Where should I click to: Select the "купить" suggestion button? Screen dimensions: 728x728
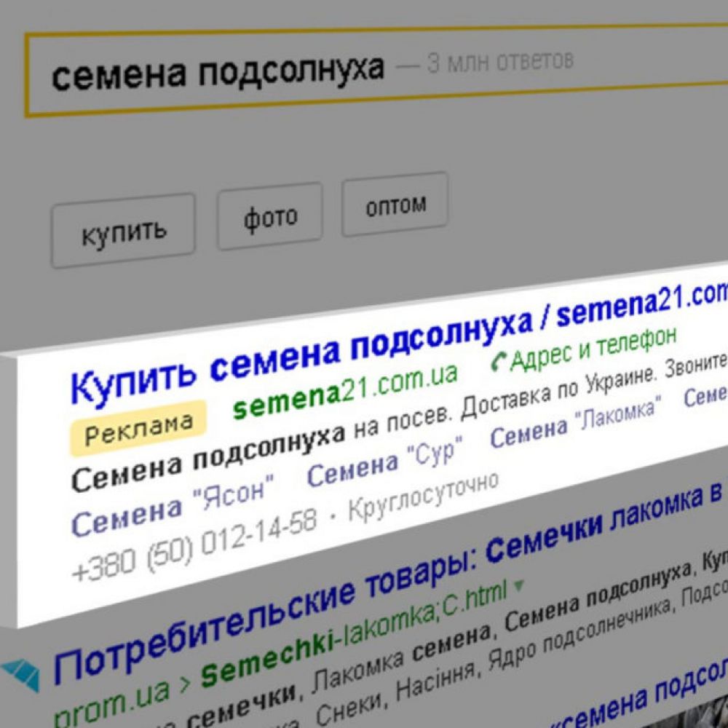tap(123, 230)
